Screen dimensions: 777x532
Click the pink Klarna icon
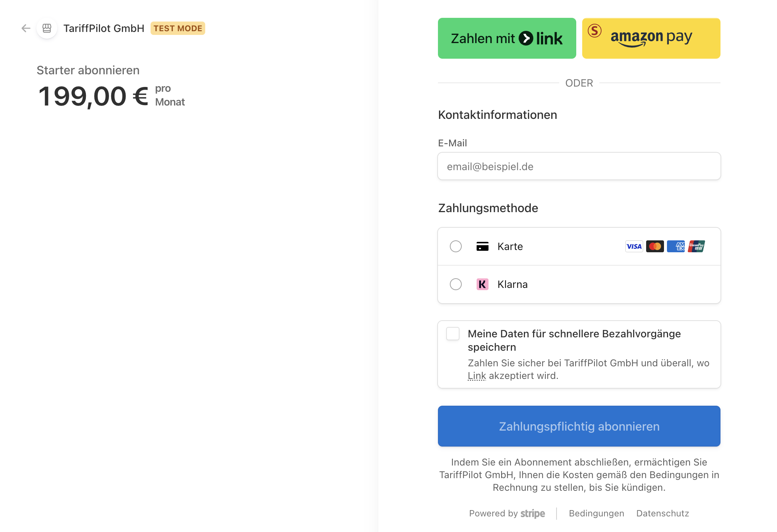pos(482,284)
